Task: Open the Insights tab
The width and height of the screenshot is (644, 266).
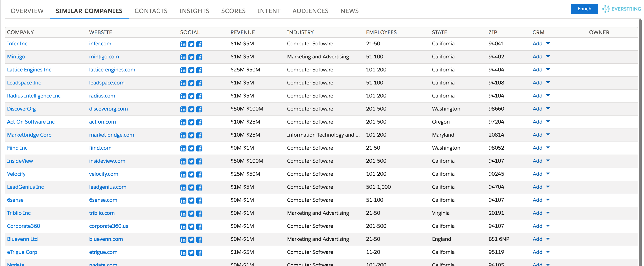Action: coord(194,11)
